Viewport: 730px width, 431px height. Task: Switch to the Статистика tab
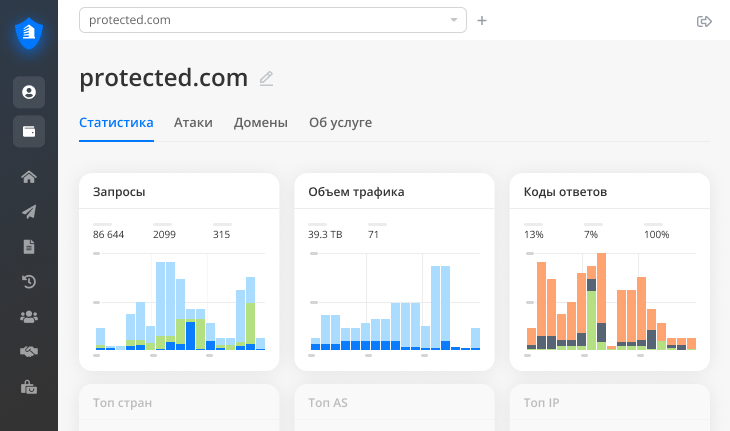(x=116, y=123)
